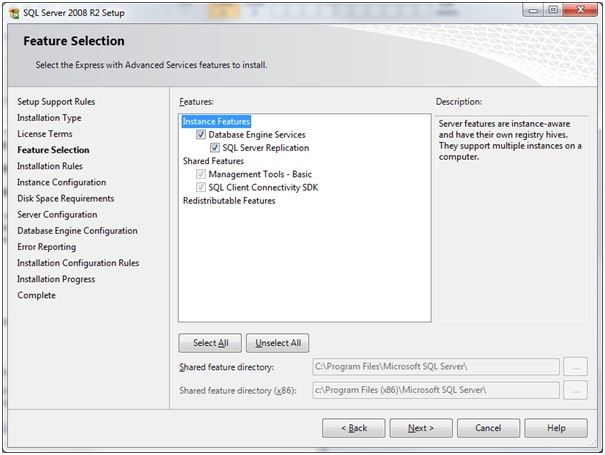Browse for the x86 shared feature directory
Viewport: 605px width, 455px height.
575,390
